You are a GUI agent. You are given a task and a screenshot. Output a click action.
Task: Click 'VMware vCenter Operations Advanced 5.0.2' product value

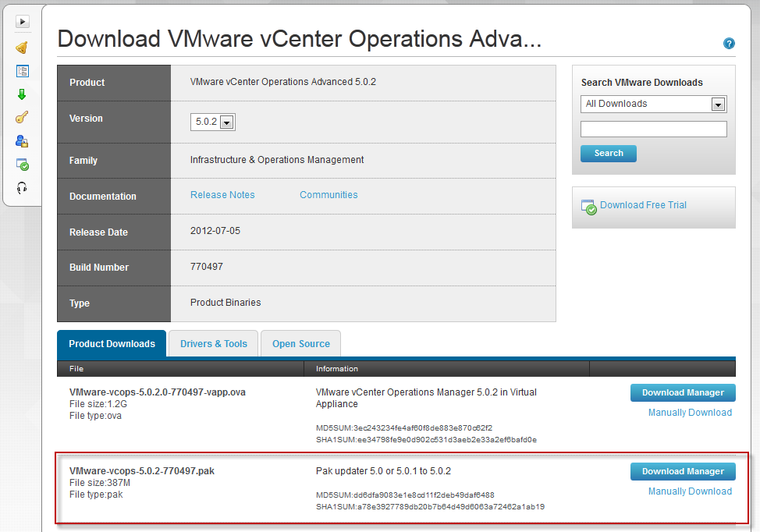(283, 82)
